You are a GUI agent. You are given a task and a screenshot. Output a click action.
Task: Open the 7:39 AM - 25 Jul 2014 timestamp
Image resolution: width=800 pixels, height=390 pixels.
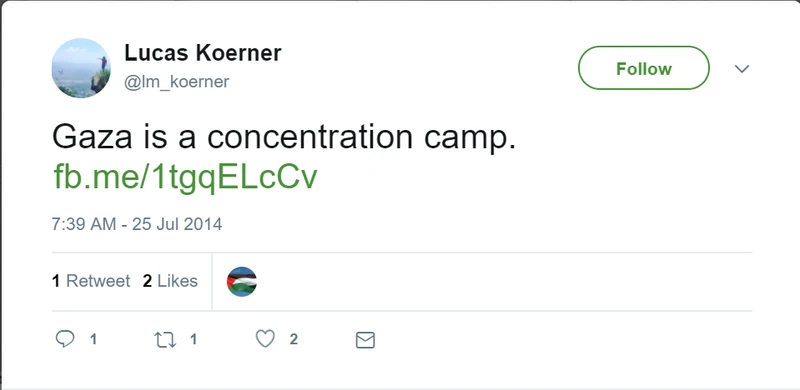[x=137, y=224]
